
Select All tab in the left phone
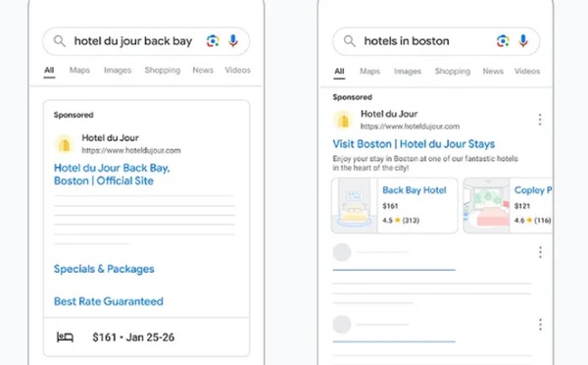click(x=49, y=71)
